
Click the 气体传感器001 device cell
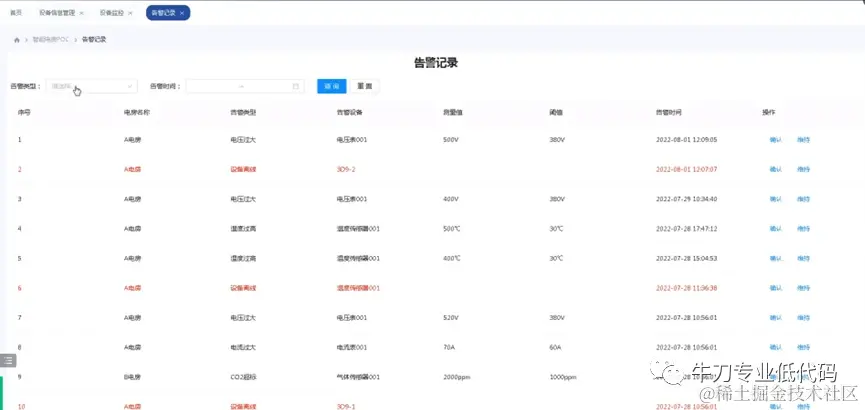click(358, 377)
